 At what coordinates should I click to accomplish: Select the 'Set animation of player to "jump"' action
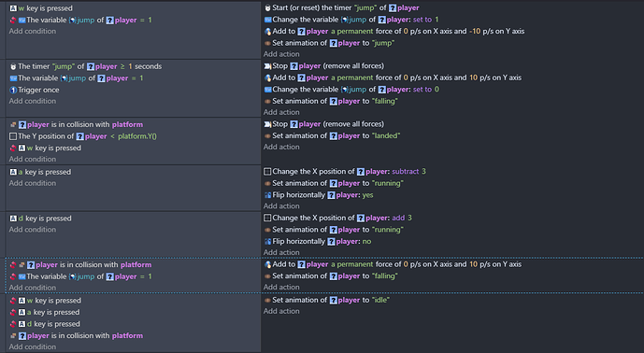coord(333,43)
